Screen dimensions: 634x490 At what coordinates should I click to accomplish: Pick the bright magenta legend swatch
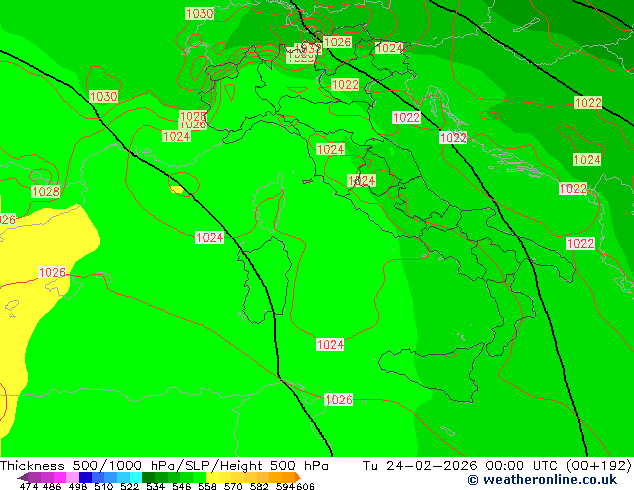60,477
